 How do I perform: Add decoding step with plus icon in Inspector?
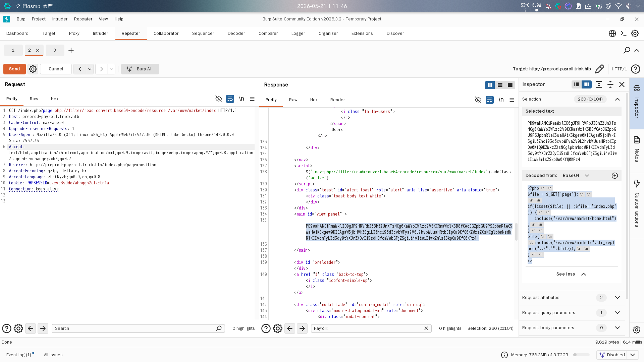[615, 176]
